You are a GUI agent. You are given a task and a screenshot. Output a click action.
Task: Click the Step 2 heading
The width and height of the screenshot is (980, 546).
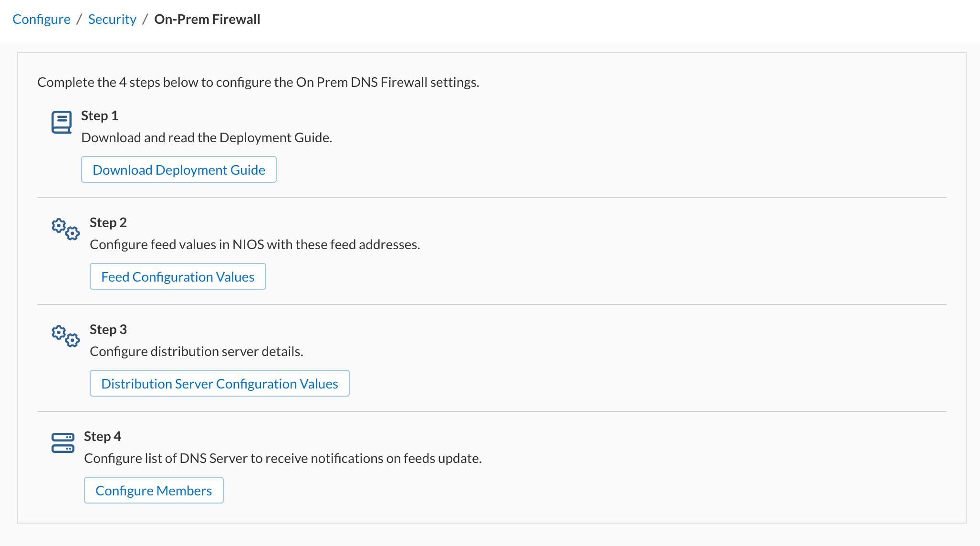coord(108,222)
